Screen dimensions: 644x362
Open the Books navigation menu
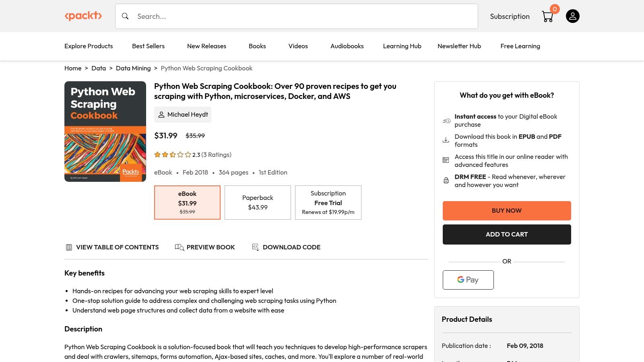257,46
